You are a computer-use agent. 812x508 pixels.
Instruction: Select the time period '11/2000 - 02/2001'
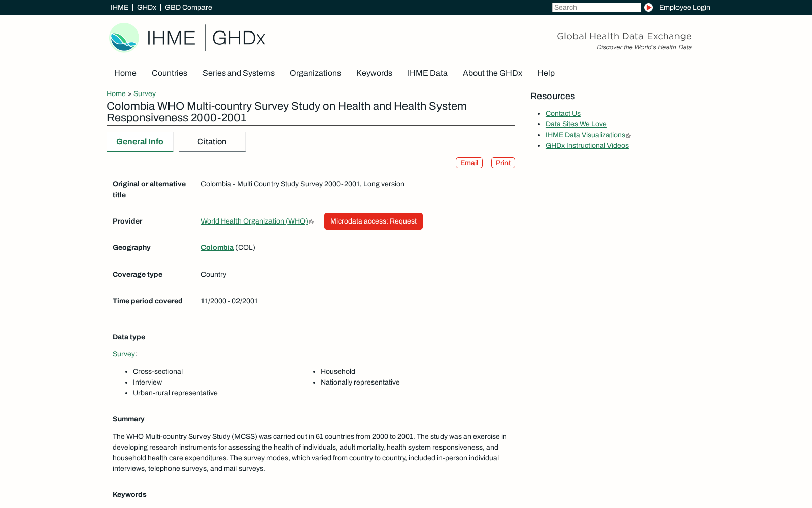pyautogui.click(x=229, y=301)
